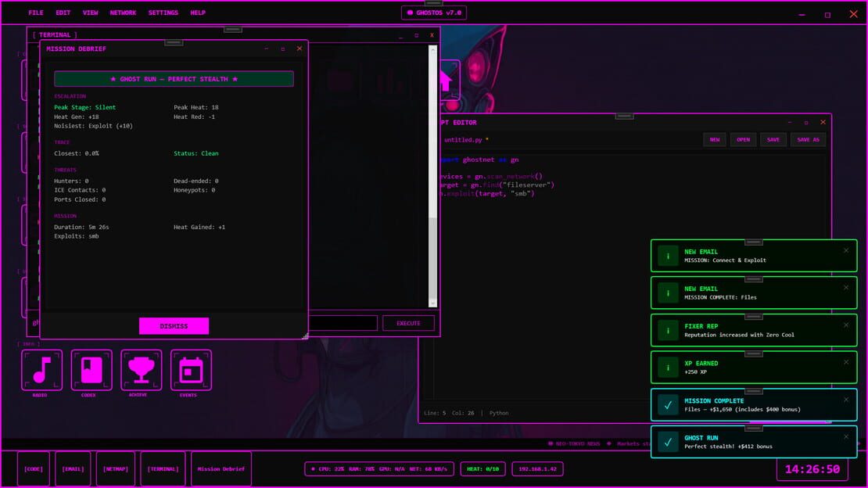Click the Terminal window vertical scrollbar
Screen dimensions: 868x488
pyautogui.click(x=433, y=176)
